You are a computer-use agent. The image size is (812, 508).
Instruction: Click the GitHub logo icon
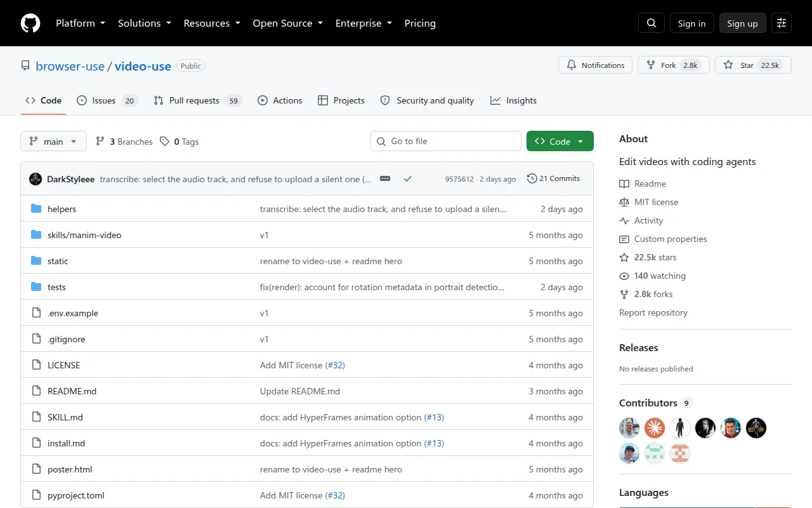pyautogui.click(x=30, y=23)
